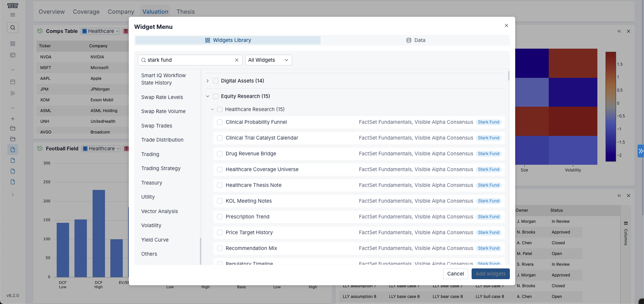Collapse the Healthcare Research subgroup
Viewport: 644px width, 304px height.
point(212,109)
